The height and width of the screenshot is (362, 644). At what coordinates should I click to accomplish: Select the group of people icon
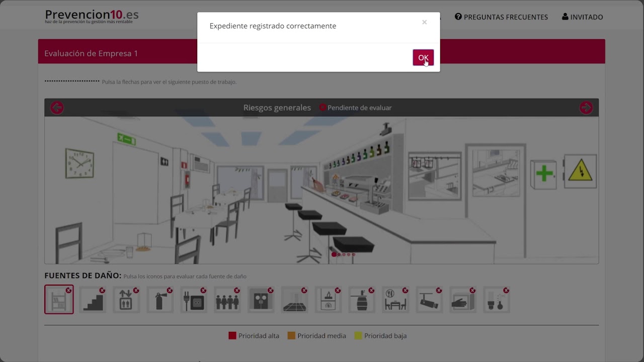point(227,300)
